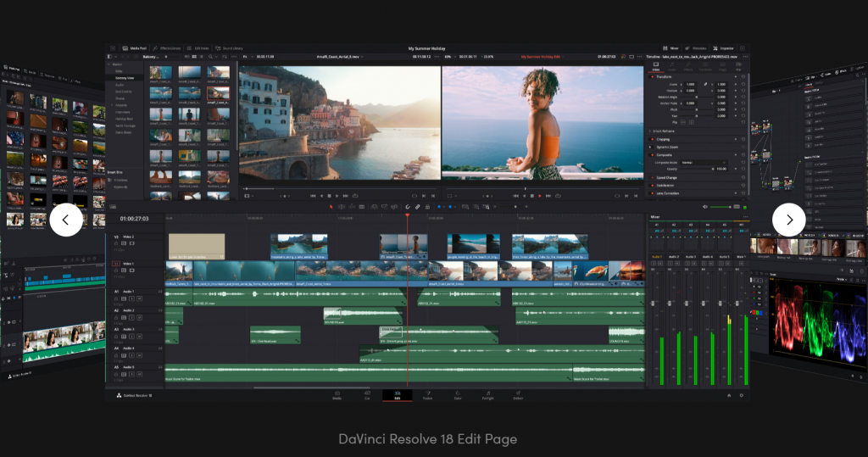Image resolution: width=868 pixels, height=457 pixels.
Task: Click the Rotation Angle slider
Action: pyautogui.click(x=697, y=97)
